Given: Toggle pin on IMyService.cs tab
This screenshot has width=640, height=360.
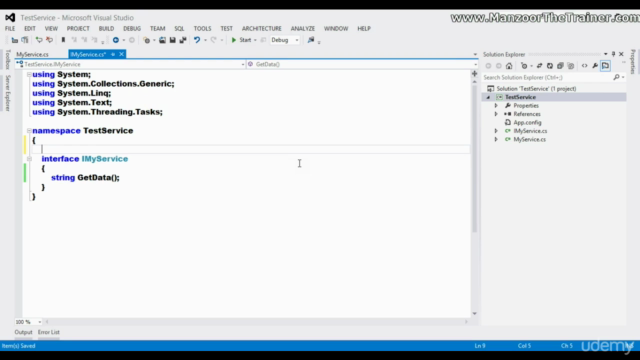Looking at the screenshot, I should (x=113, y=54).
